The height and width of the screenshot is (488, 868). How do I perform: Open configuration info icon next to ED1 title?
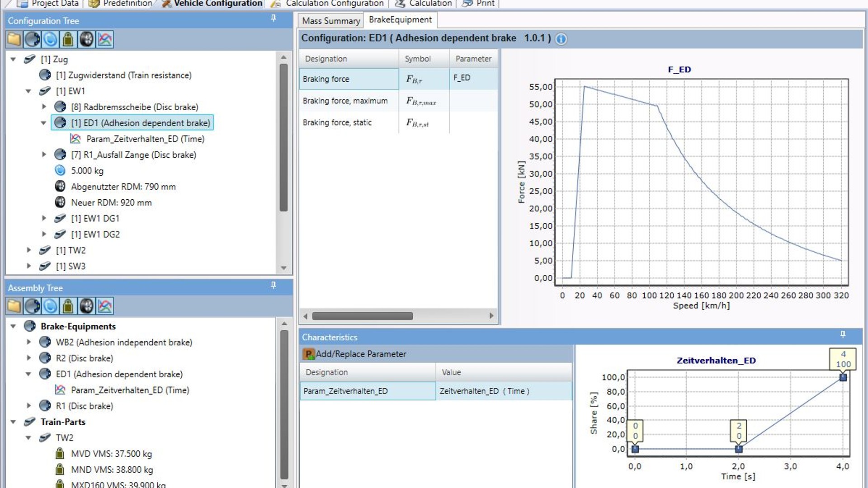tap(561, 39)
